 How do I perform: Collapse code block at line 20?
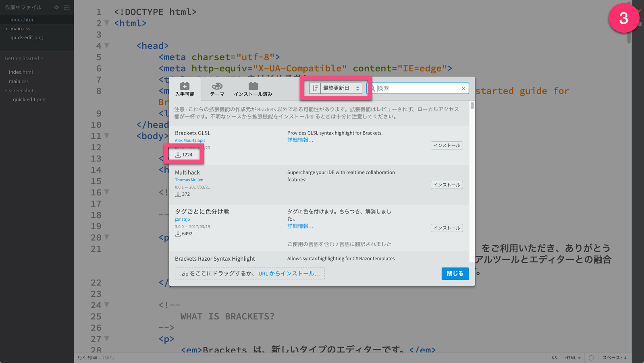(107, 237)
